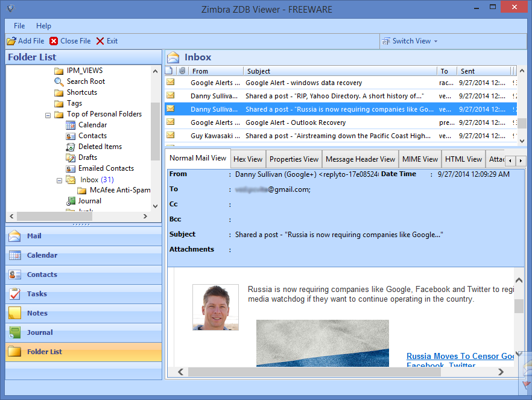The width and height of the screenshot is (532, 400).
Task: Click folder tree scroll left arrow
Action: coord(12,216)
